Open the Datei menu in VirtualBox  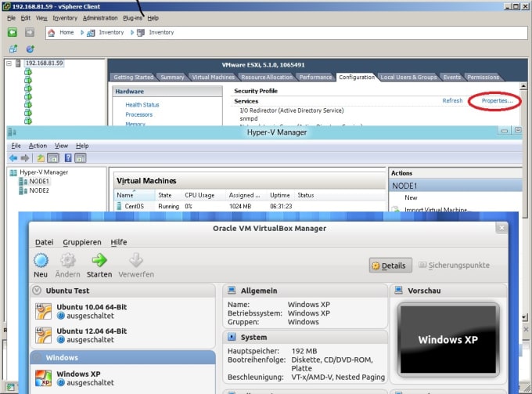point(45,242)
